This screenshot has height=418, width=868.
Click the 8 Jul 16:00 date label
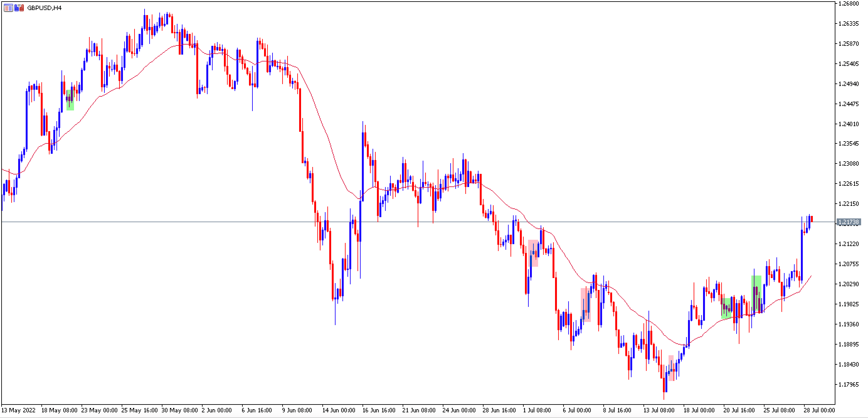pyautogui.click(x=617, y=410)
